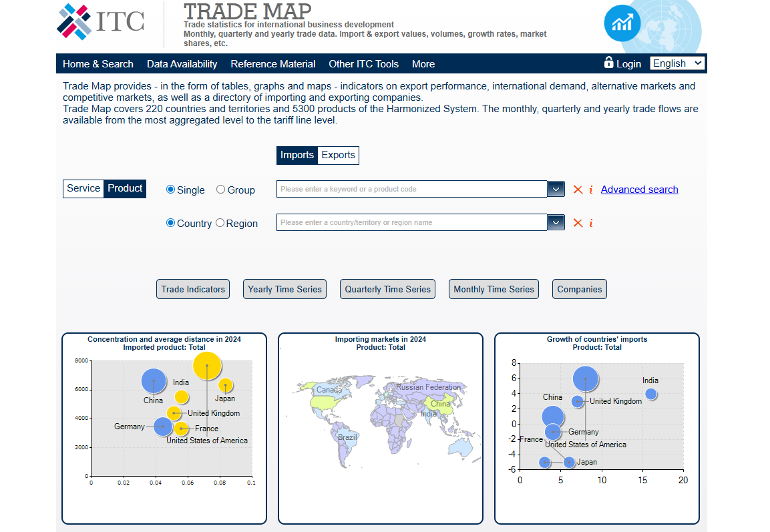
Task: Clear the country field with red X
Action: pos(578,223)
